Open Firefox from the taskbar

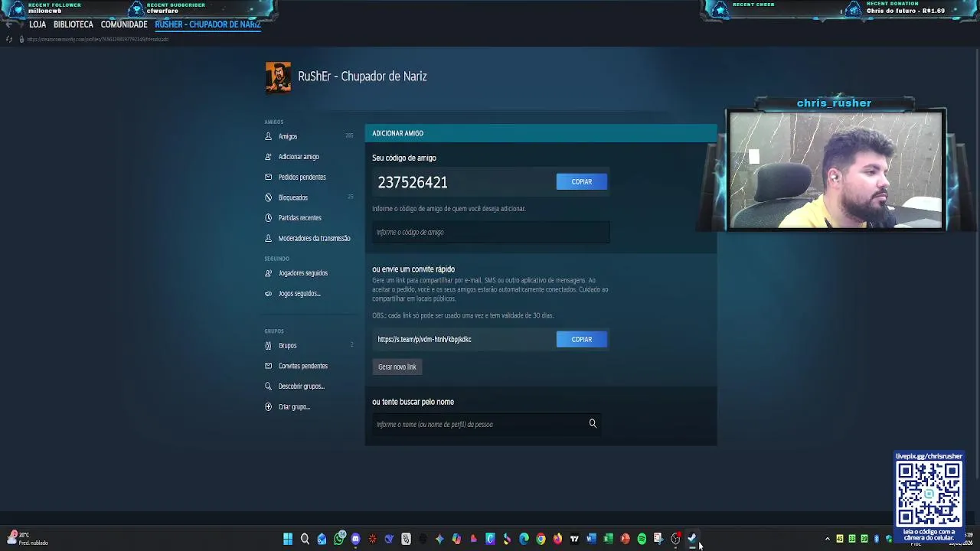[x=557, y=540]
